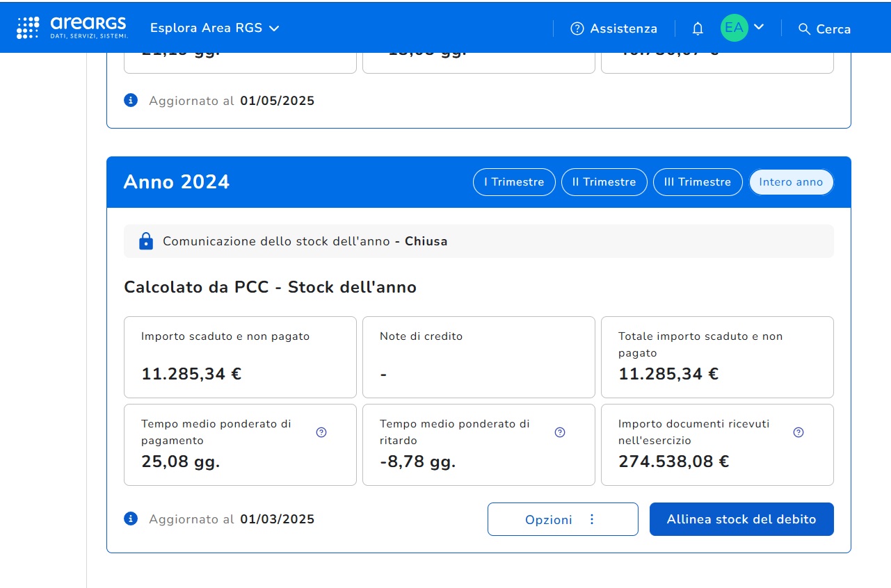
Task: Select the I Trimestre tab
Action: click(514, 182)
